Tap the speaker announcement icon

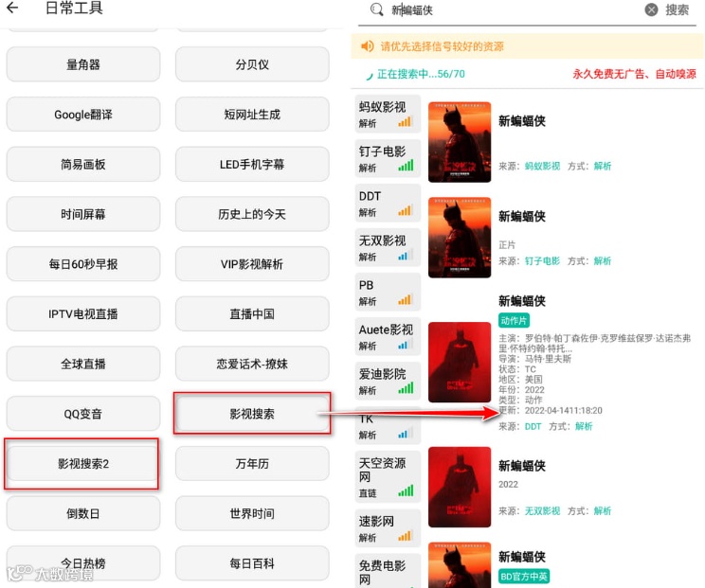[x=368, y=45]
